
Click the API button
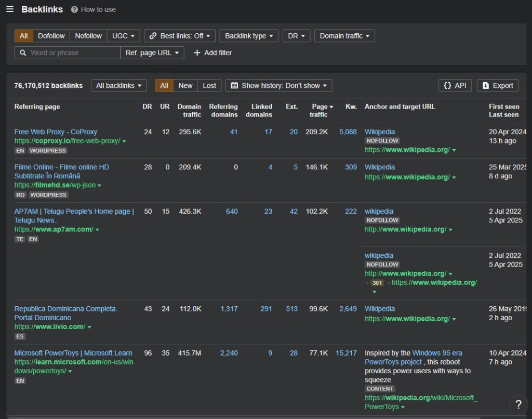pyautogui.click(x=455, y=86)
